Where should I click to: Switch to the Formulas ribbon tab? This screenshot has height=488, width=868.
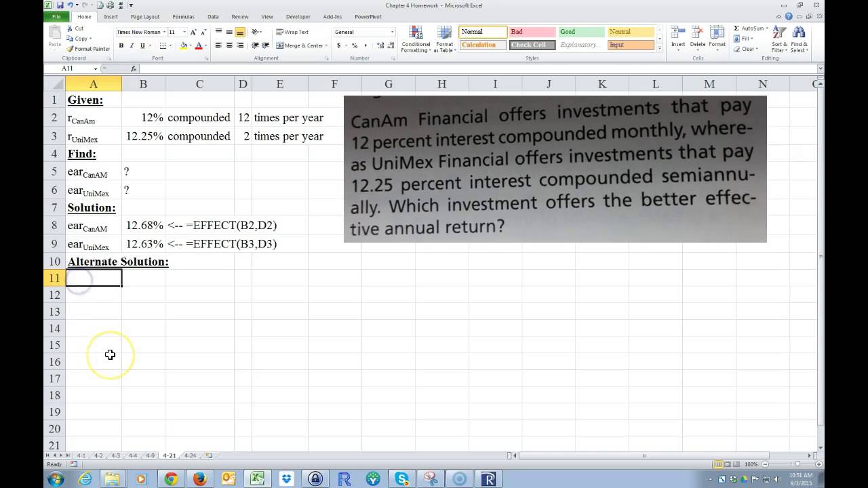[183, 16]
